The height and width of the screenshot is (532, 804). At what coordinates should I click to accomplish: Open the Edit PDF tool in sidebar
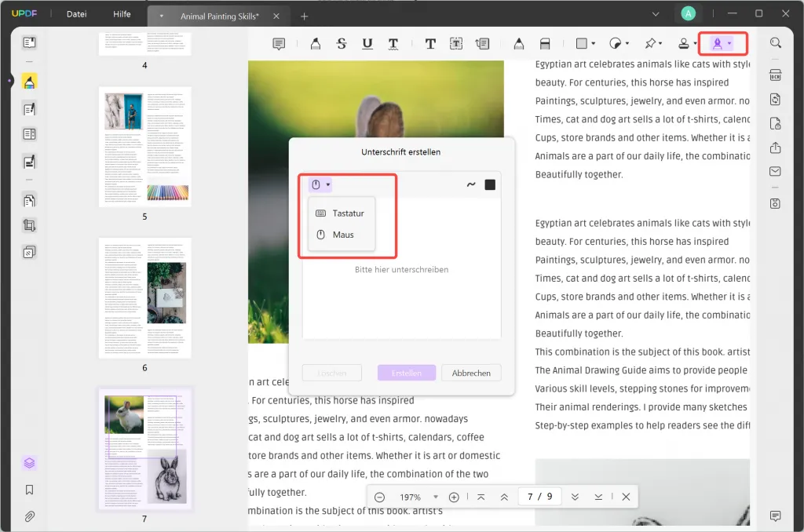tap(29, 108)
